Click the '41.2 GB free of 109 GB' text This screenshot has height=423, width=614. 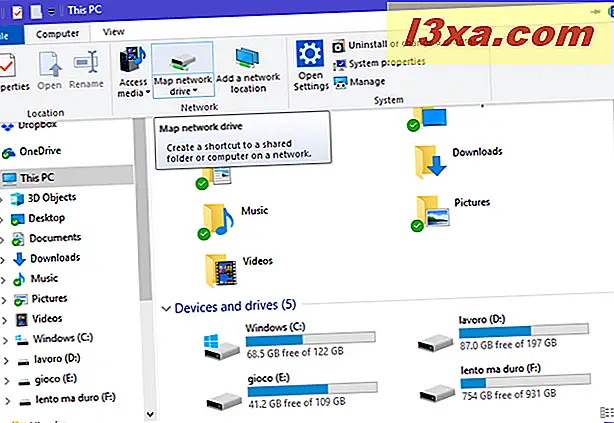[297, 402]
